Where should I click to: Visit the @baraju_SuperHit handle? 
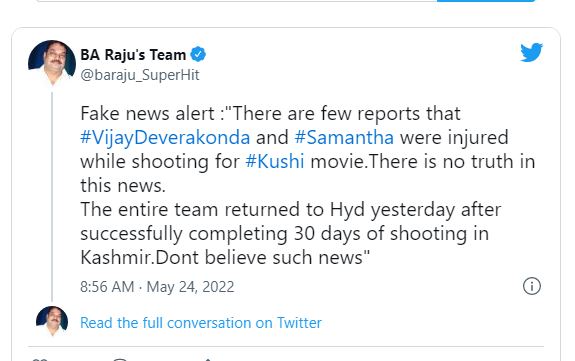coord(140,75)
